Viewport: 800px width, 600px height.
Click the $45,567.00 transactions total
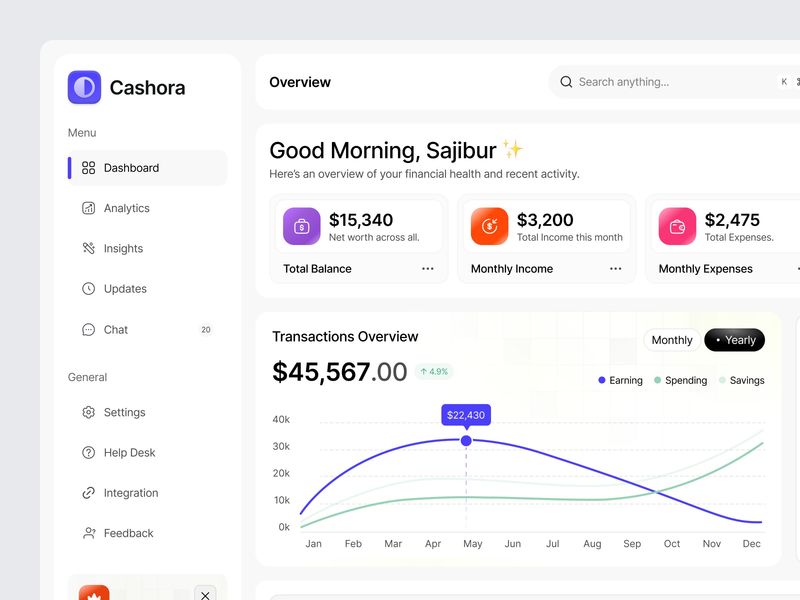339,371
